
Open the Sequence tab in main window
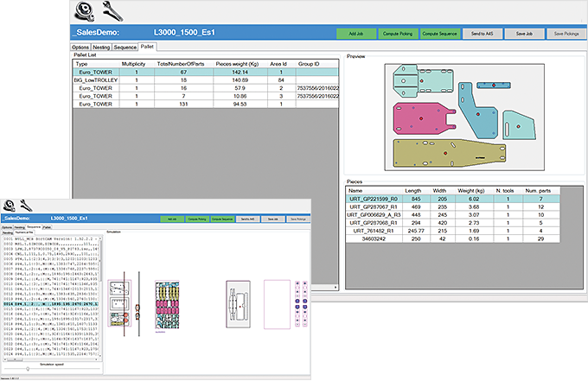click(x=125, y=47)
